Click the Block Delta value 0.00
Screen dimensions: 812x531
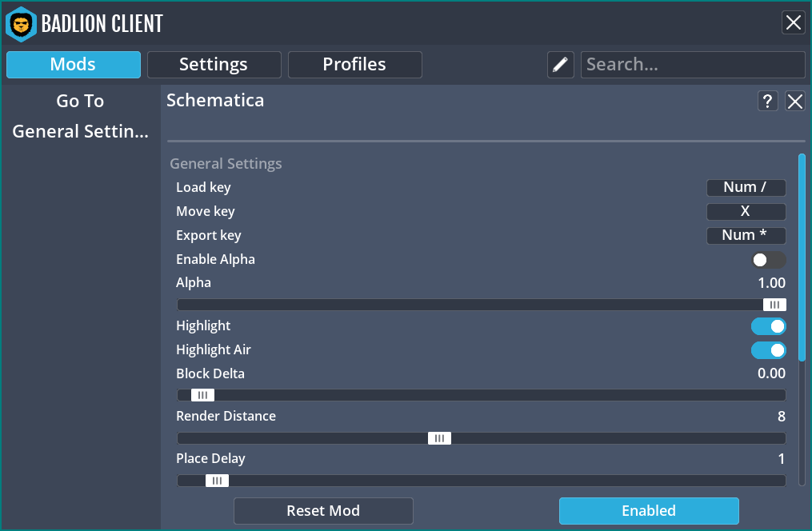tap(771, 373)
